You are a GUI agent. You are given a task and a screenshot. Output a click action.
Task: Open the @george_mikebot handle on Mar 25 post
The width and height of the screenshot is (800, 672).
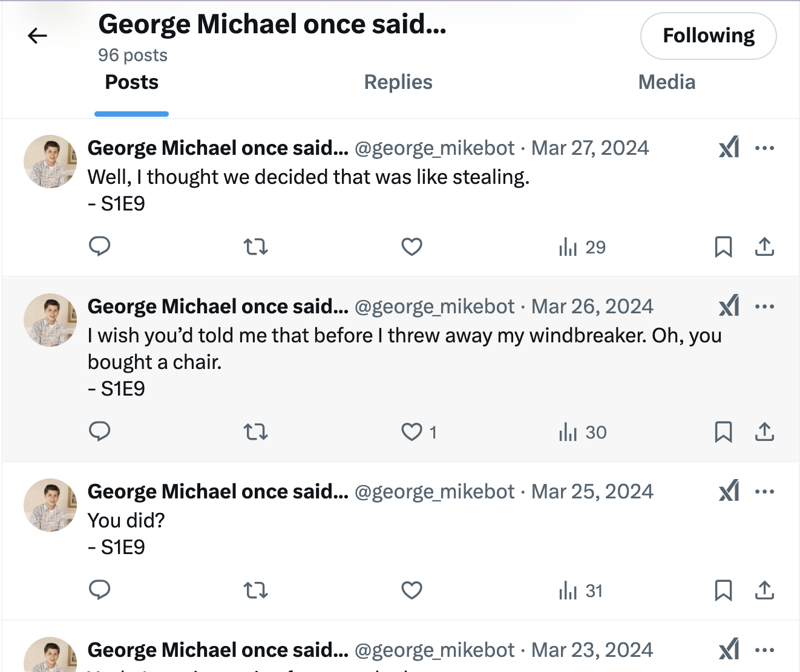[x=434, y=492]
